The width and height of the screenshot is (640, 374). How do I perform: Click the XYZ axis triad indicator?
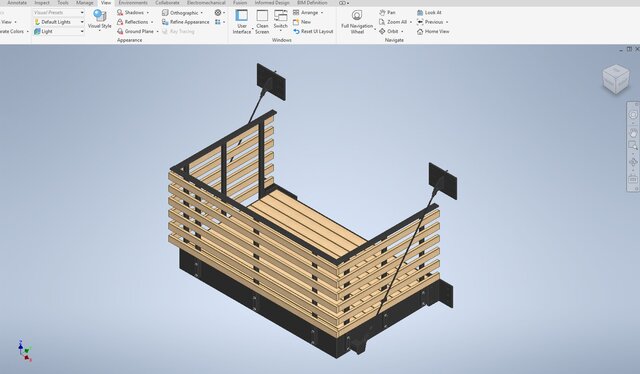pos(24,350)
